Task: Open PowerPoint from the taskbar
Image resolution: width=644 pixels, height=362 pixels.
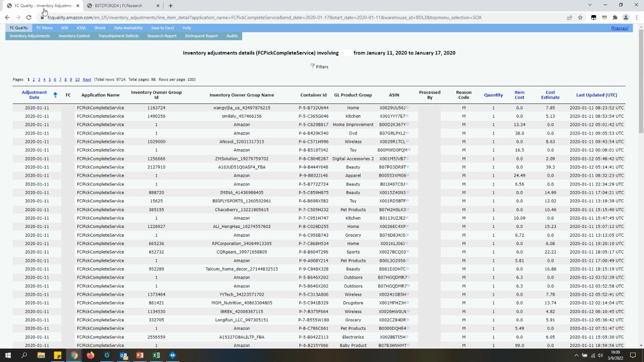Action: 139,355
